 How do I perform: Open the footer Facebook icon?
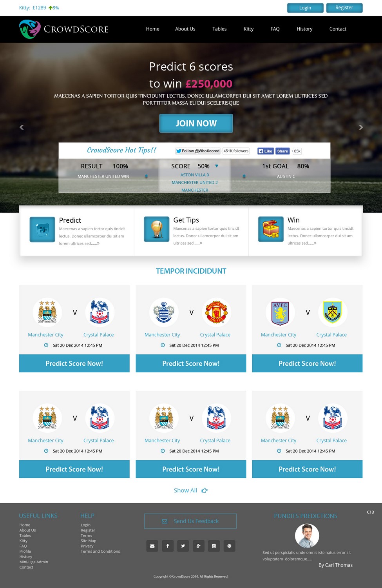pyautogui.click(x=168, y=546)
